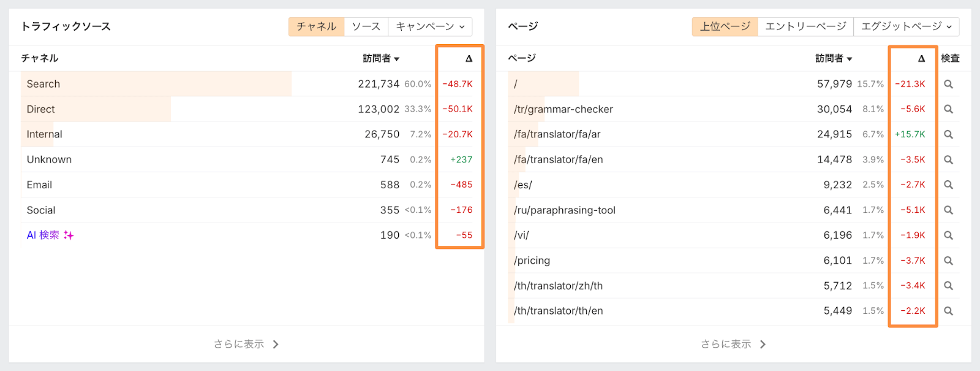The image size is (980, 371).
Task: Expand the エグジットページ dropdown
Action: (x=907, y=26)
